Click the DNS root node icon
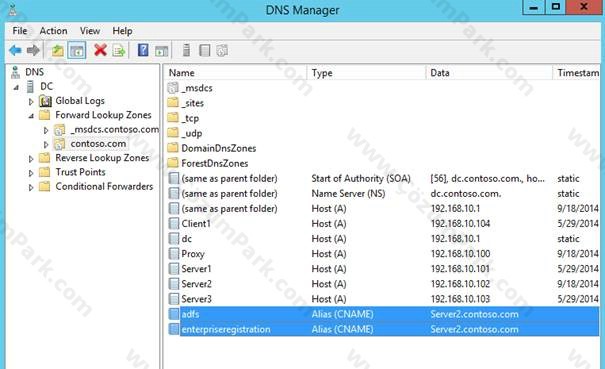 (x=15, y=72)
